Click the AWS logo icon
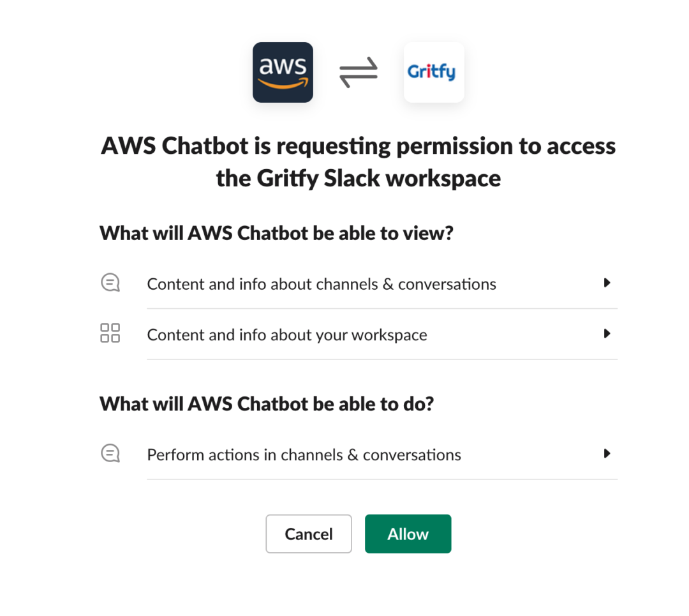Viewport: 689px width, 616px height. coord(283,72)
